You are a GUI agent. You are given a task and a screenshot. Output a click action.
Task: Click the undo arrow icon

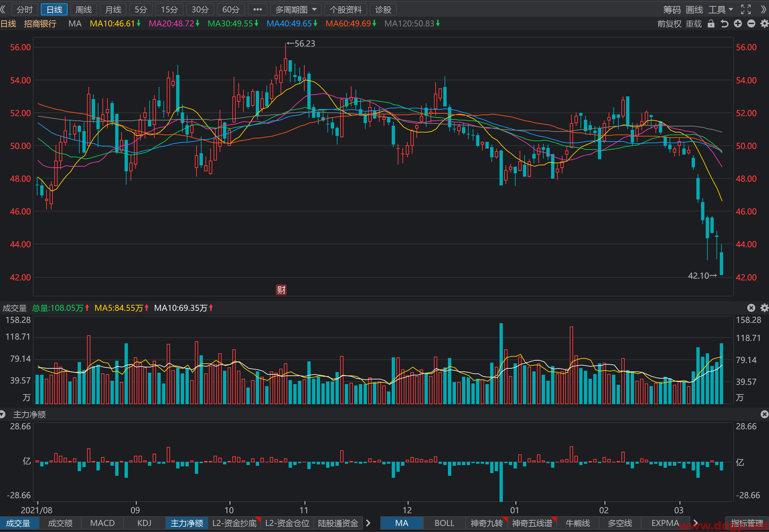pos(724,24)
